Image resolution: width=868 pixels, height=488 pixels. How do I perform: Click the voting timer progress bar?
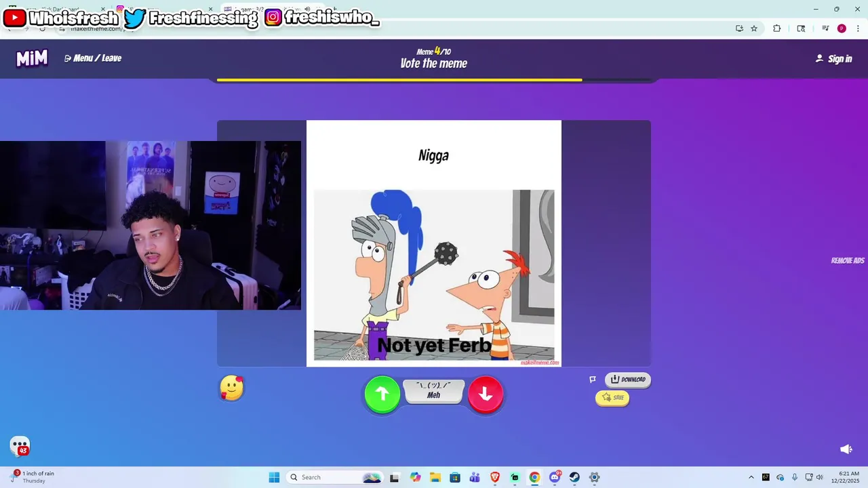pyautogui.click(x=434, y=80)
